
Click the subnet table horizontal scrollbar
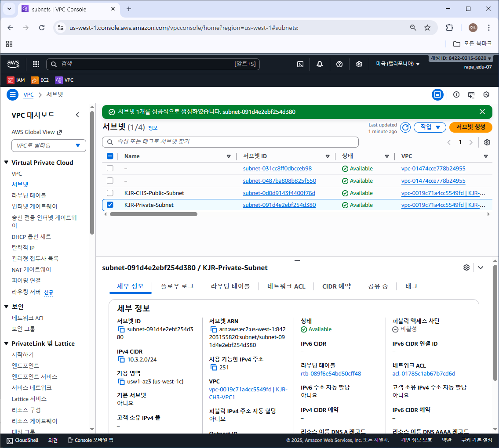coord(153,214)
